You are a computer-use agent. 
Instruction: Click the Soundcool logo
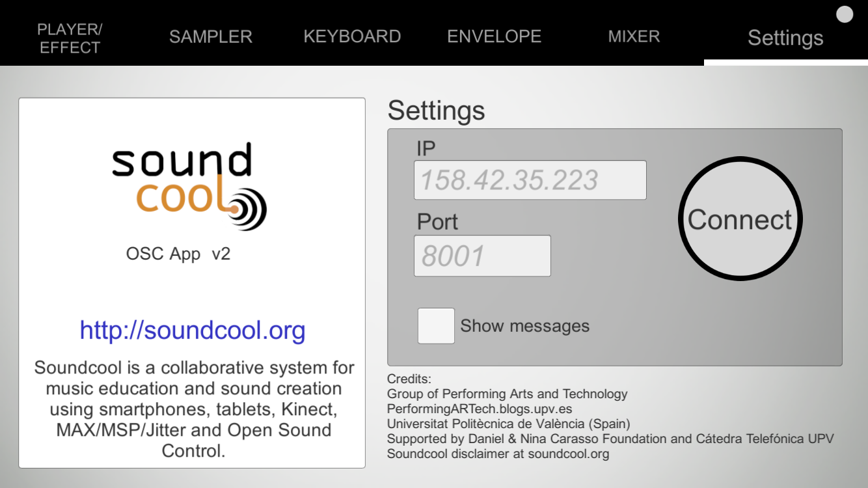coord(189,187)
